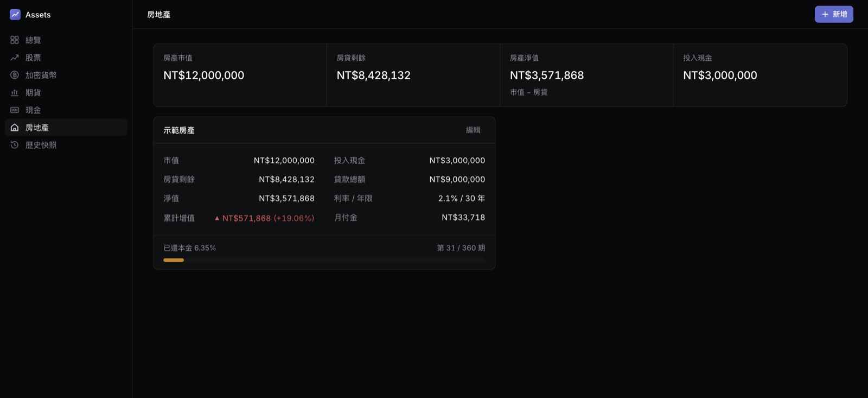Click the 房地產 house icon
The height and width of the screenshot is (398, 868).
(15, 128)
